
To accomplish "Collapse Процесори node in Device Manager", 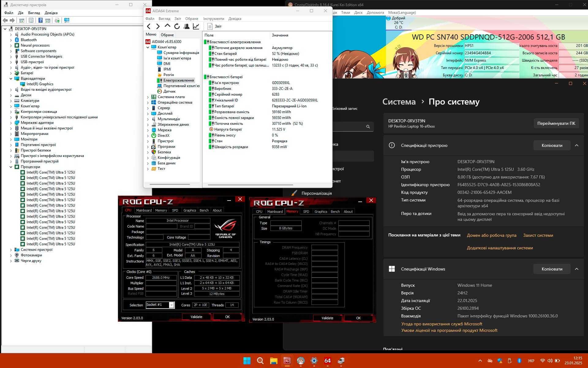I will pyautogui.click(x=11, y=167).
